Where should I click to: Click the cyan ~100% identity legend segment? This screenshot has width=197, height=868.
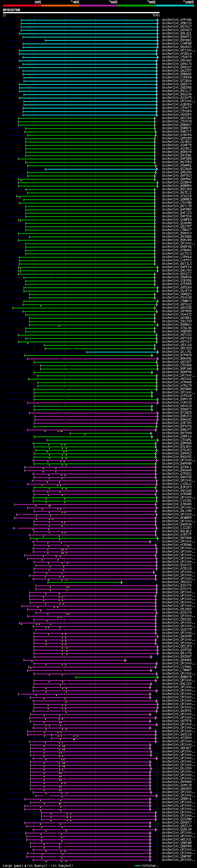pyautogui.click(x=175, y=6)
